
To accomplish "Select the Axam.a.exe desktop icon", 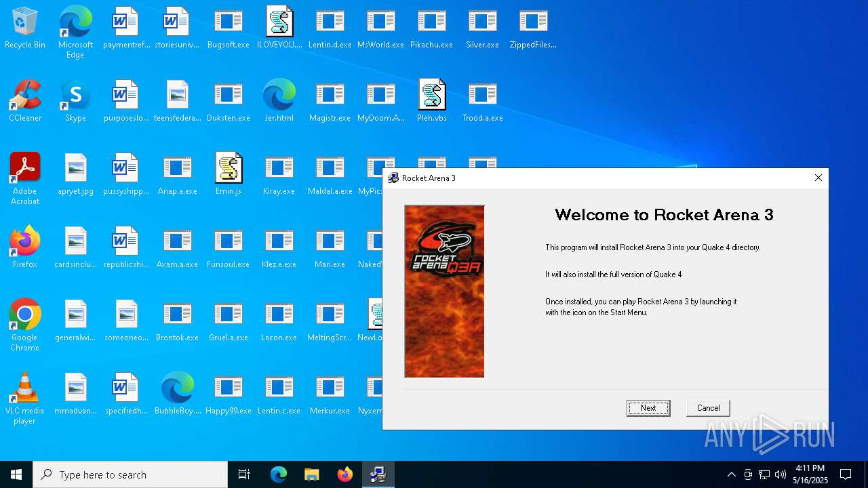I will click(177, 247).
